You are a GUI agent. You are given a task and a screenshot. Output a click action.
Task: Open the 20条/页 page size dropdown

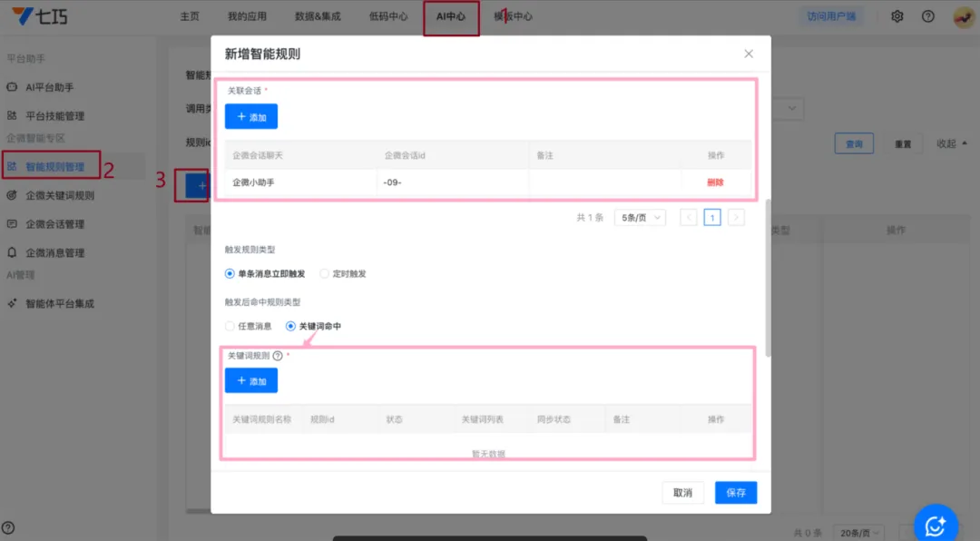tap(861, 533)
